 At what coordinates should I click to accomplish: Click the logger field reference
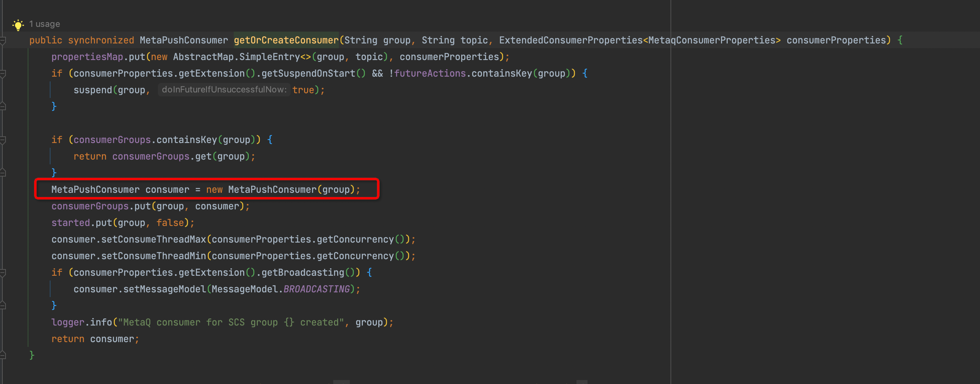click(x=68, y=322)
